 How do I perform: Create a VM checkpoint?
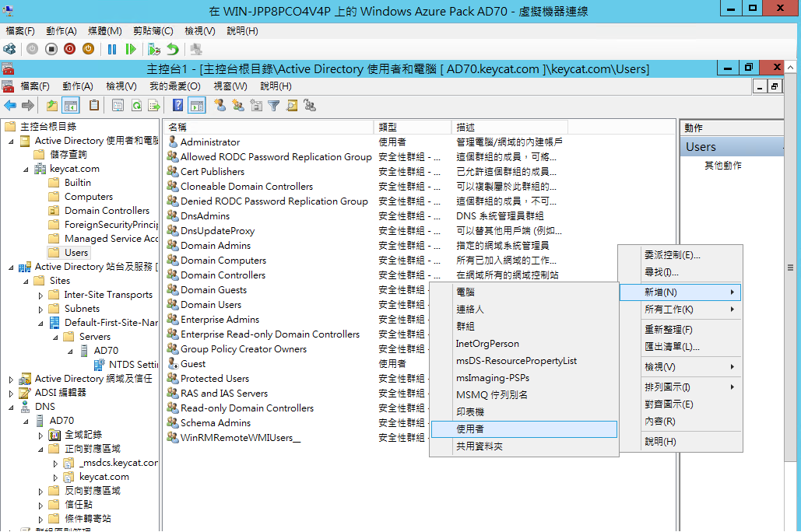[154, 49]
